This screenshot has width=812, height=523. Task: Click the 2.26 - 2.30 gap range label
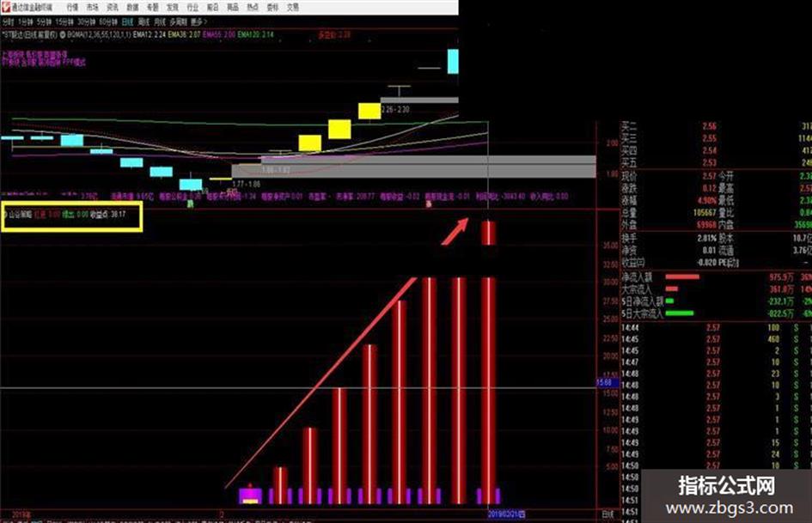(x=396, y=109)
